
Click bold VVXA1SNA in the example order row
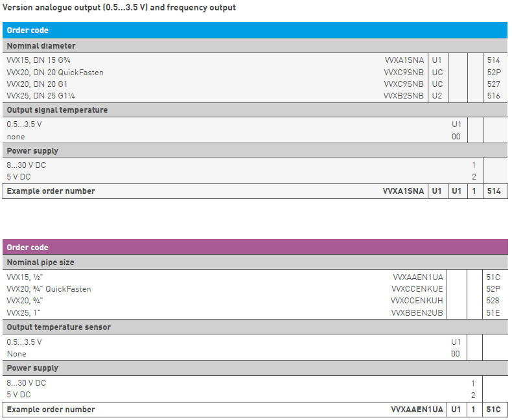(403, 191)
